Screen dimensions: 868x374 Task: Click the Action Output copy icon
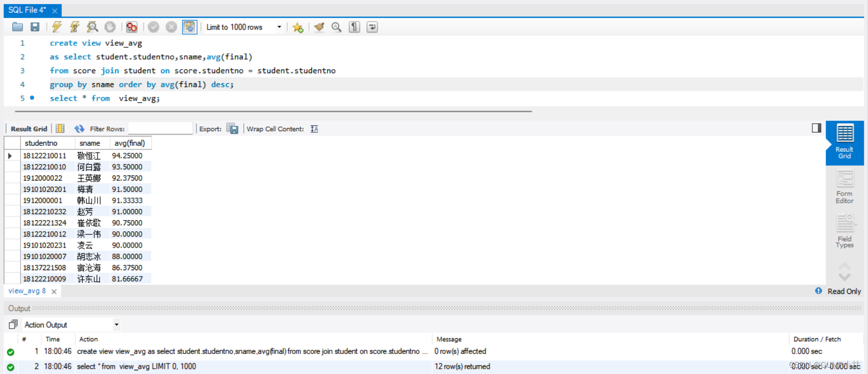[x=13, y=324]
